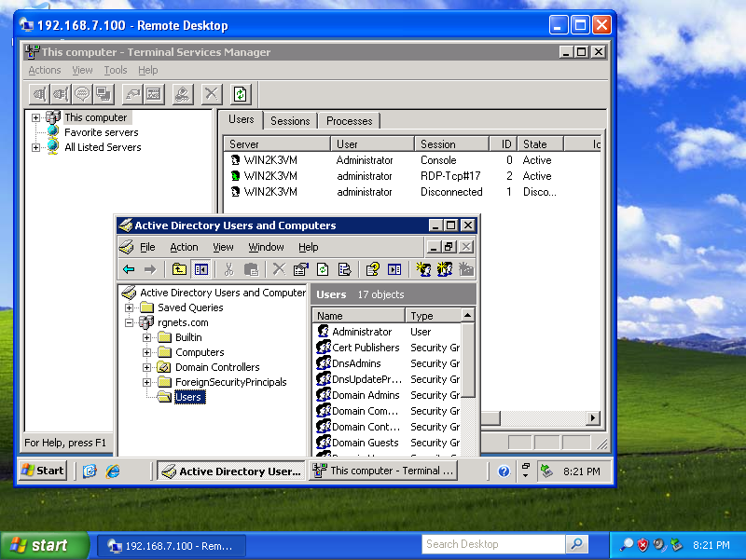
Task: Click the Remote Control monitors icon
Action: click(104, 94)
